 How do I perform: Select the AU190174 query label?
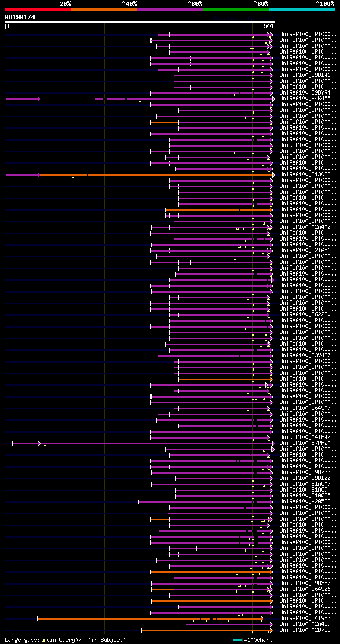(20, 17)
